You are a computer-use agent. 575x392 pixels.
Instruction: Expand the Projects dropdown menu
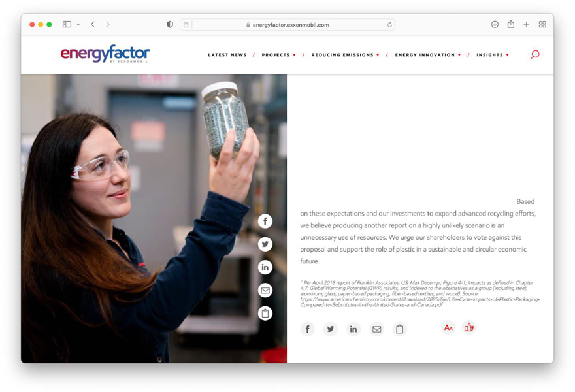click(x=278, y=55)
